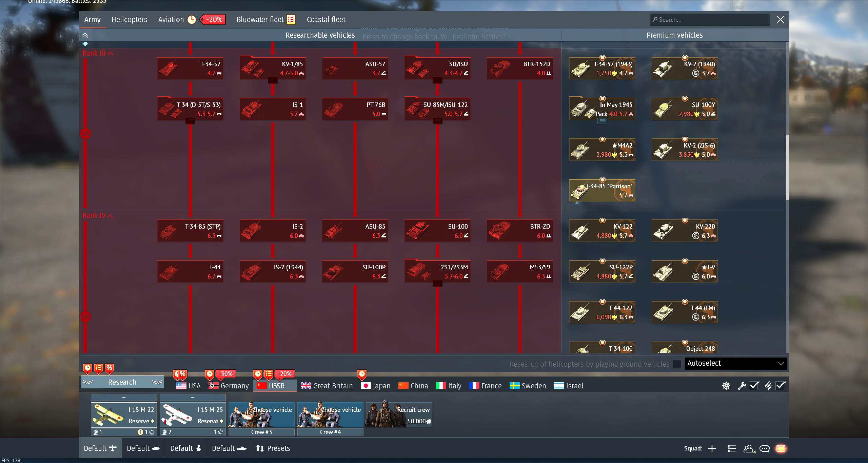Click the percent badge above the Research button

(x=109, y=368)
